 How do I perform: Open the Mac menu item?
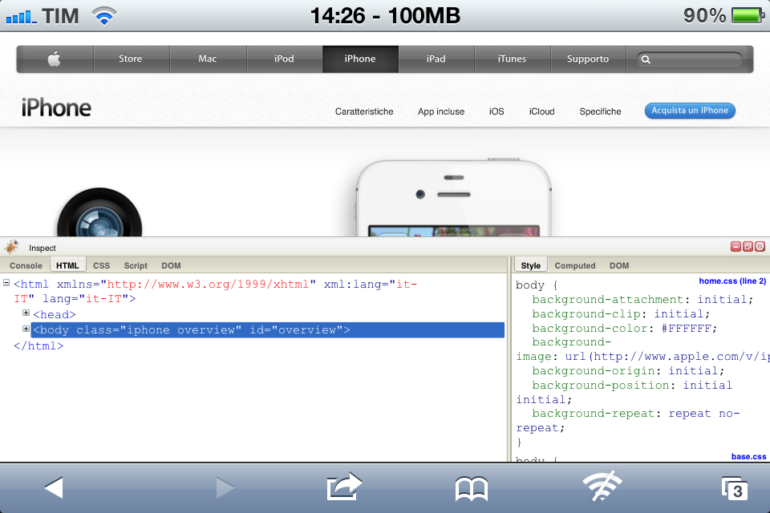click(x=207, y=59)
